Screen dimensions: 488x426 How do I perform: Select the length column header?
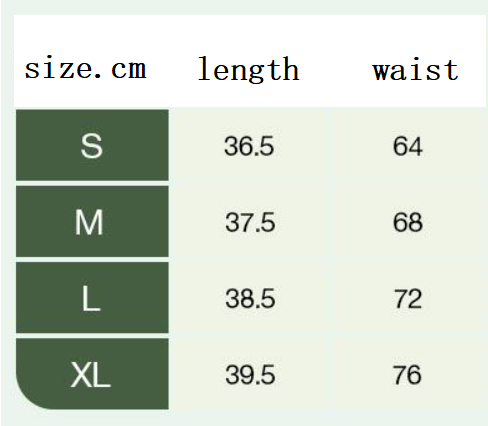[x=248, y=69]
